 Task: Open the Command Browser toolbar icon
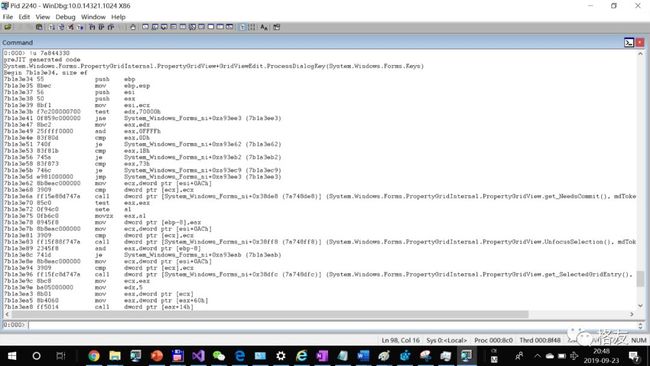point(229,27)
